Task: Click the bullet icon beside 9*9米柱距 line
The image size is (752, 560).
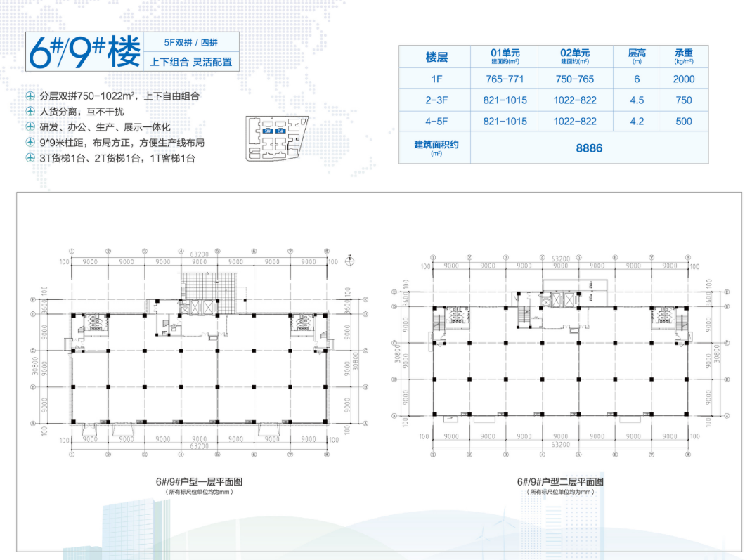Action: click(x=30, y=143)
